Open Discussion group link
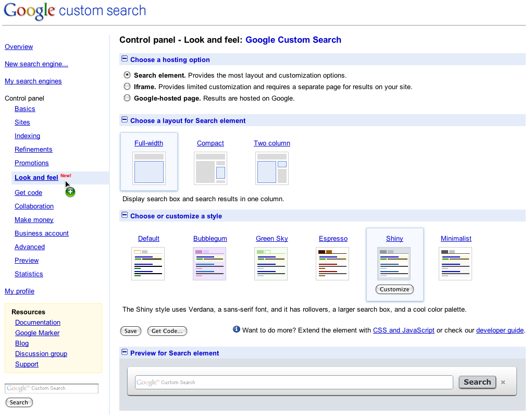 (x=41, y=354)
